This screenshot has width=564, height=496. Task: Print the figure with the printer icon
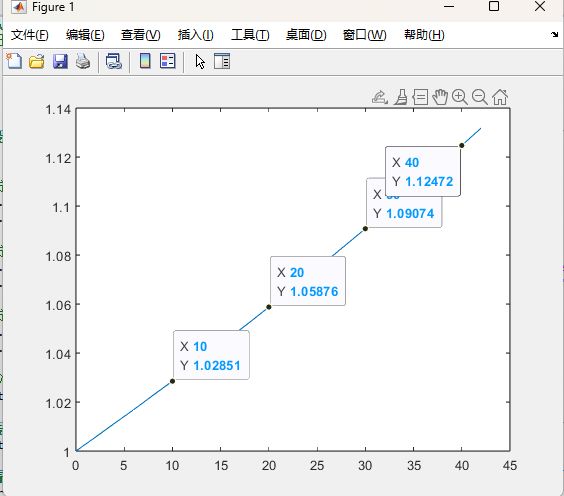tap(83, 61)
